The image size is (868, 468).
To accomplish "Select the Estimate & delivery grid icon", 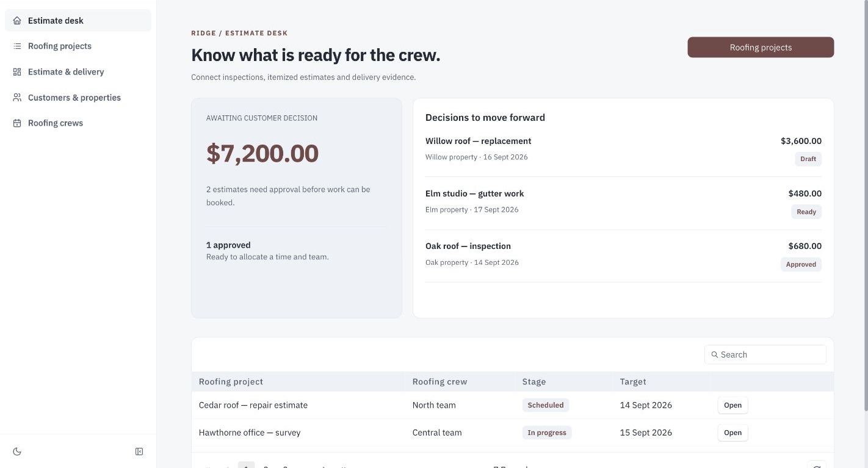I will 17,72.
